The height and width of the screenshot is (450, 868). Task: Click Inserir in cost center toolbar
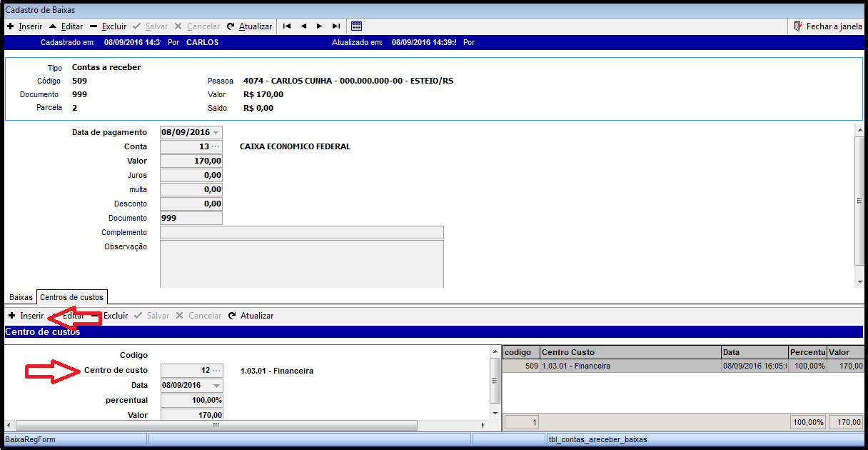[26, 316]
